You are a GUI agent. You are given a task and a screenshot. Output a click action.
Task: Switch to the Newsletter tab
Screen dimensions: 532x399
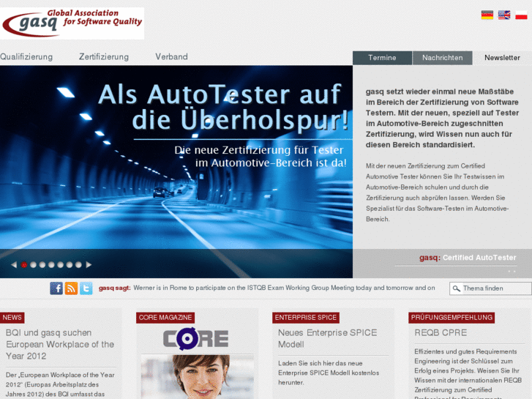click(x=502, y=58)
